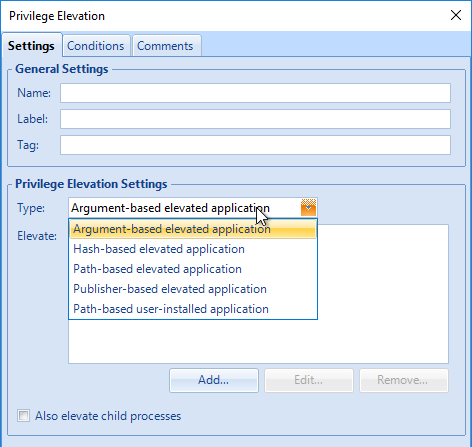Click the Add... button
Screen dimensions: 472x447
[x=214, y=380]
